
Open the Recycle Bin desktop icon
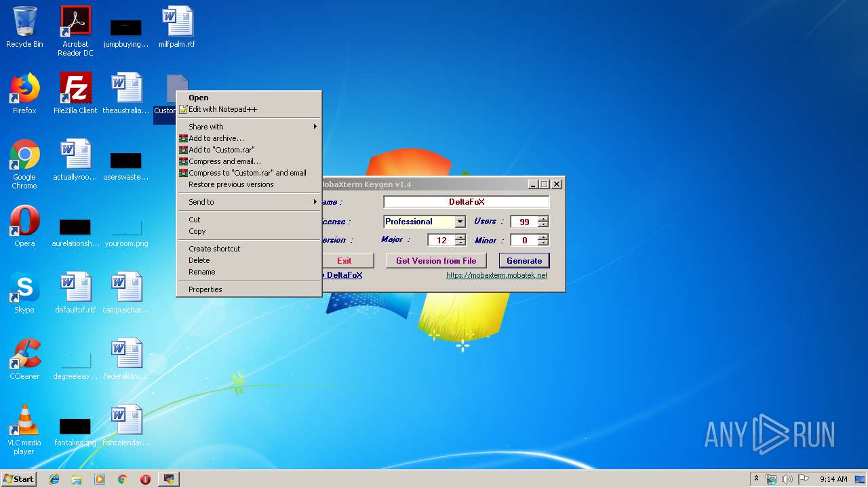click(x=24, y=27)
